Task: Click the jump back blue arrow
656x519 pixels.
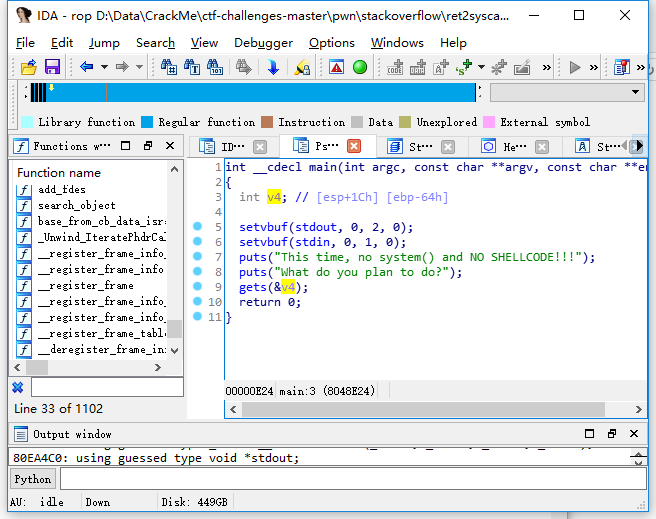Action: (86, 67)
